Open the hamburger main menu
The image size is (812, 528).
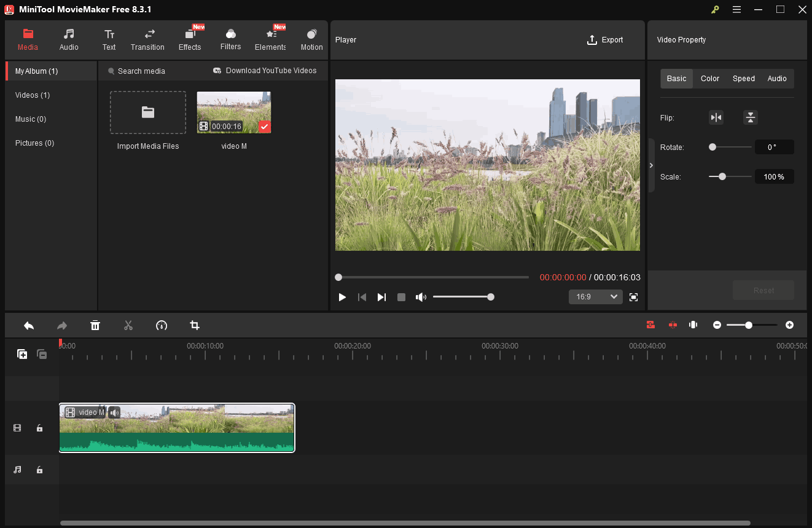coord(736,9)
